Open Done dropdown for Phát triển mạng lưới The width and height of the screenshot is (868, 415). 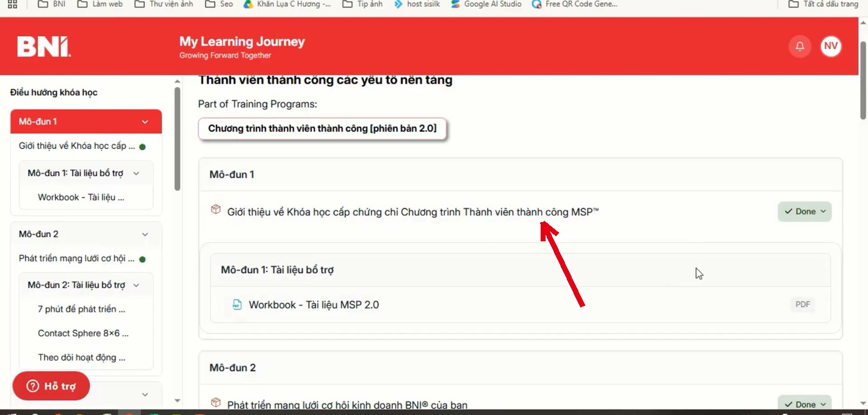(x=805, y=404)
